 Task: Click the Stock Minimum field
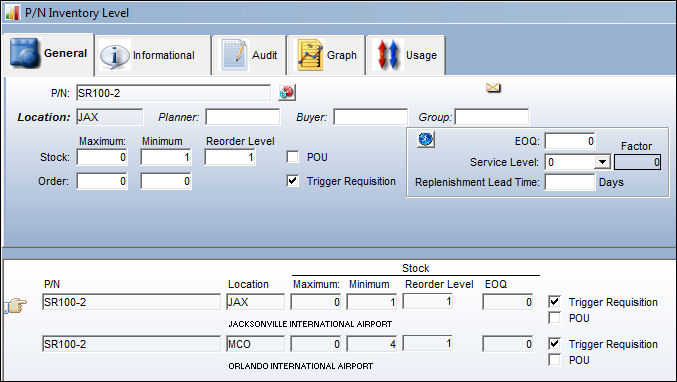pos(166,157)
